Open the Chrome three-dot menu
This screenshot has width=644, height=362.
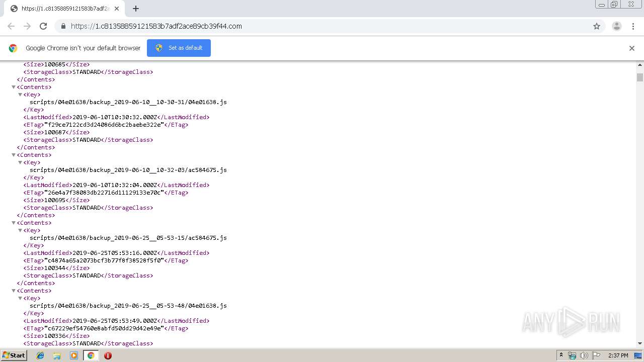(633, 26)
